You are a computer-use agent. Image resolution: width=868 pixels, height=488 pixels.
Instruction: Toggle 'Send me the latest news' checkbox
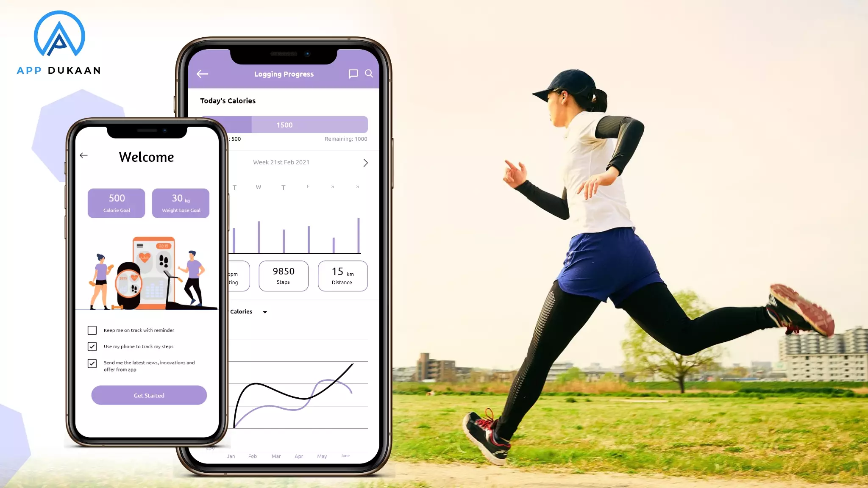(x=92, y=362)
